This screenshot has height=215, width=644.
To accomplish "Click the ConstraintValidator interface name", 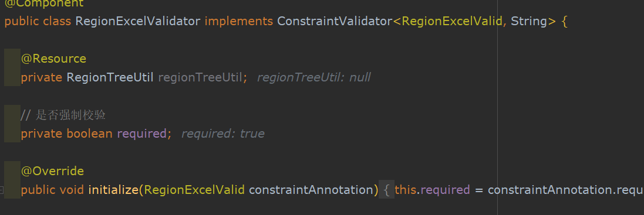I will (335, 21).
